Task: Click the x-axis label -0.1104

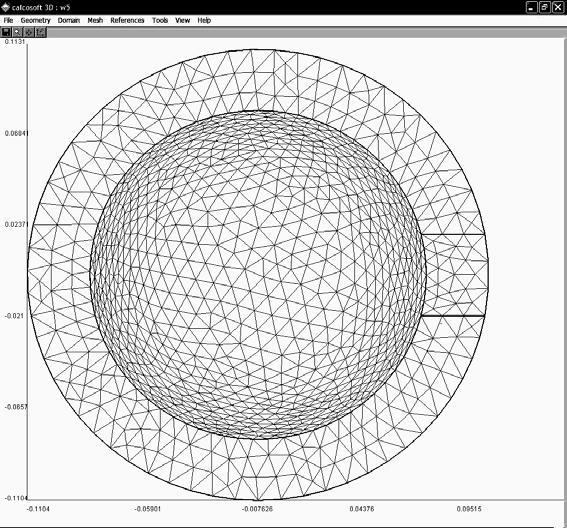Action: point(38,509)
